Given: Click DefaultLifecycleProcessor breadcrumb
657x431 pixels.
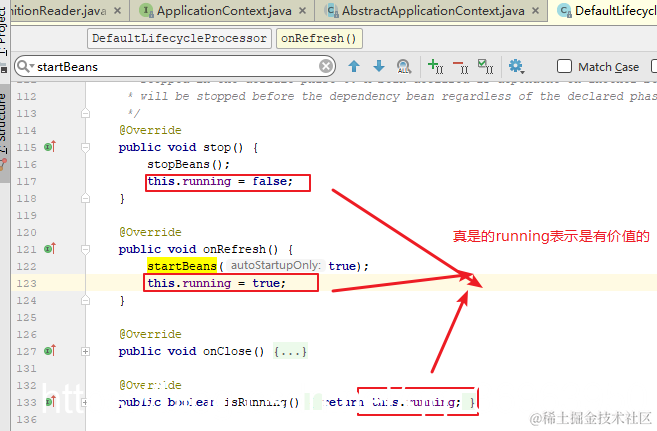Looking at the screenshot, I should [179, 39].
